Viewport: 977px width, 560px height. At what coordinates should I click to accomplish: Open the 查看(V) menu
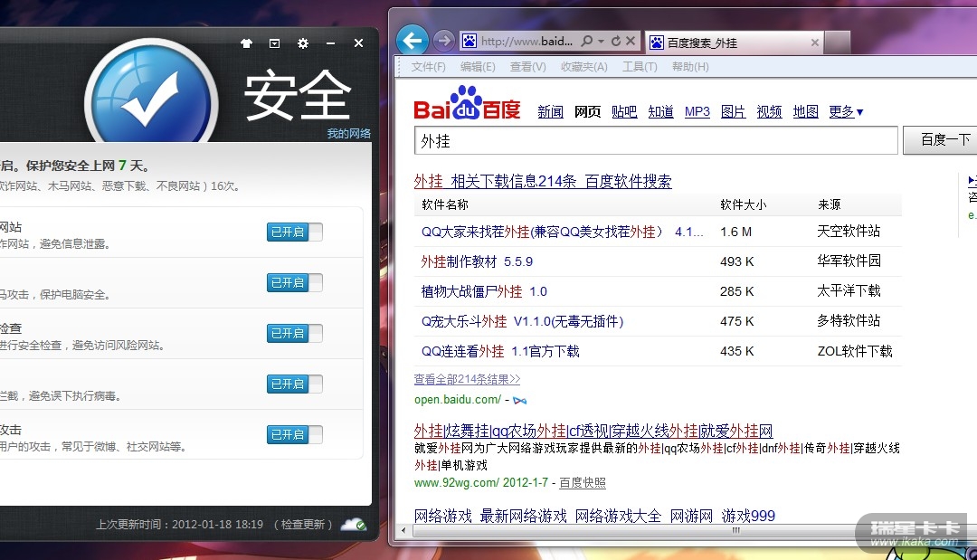click(x=527, y=67)
